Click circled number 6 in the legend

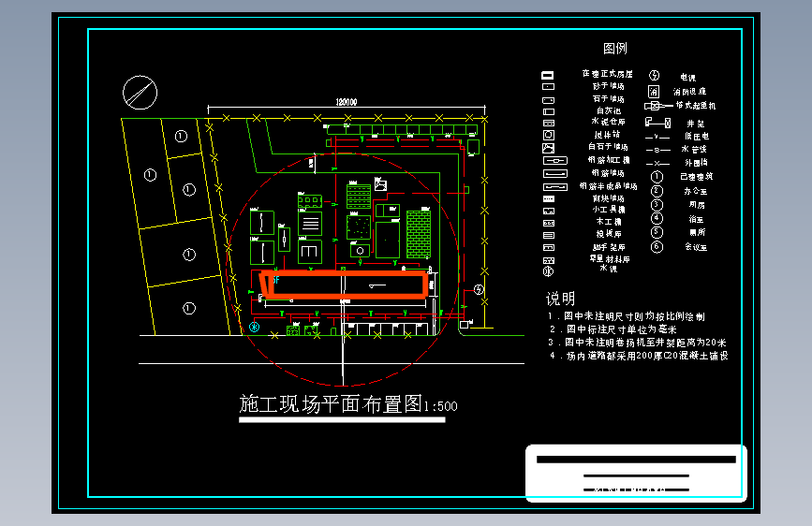pos(657,247)
